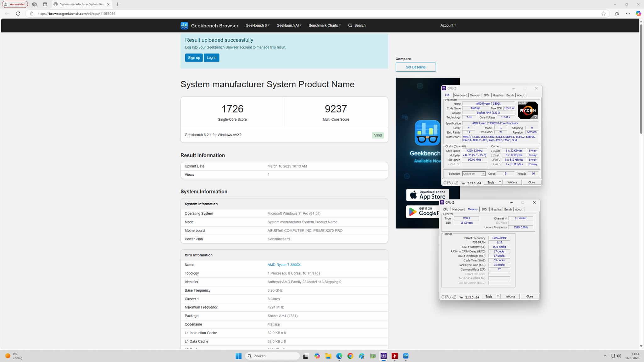Image resolution: width=644 pixels, height=362 pixels.
Task: Open the AMD Ryzen 7 3800X link
Action: point(284,265)
